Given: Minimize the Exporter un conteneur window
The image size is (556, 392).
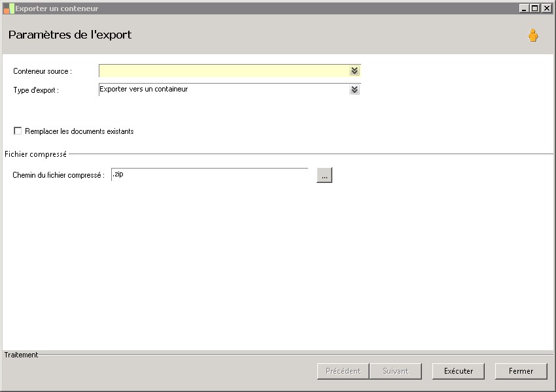Looking at the screenshot, I should tap(524, 8).
